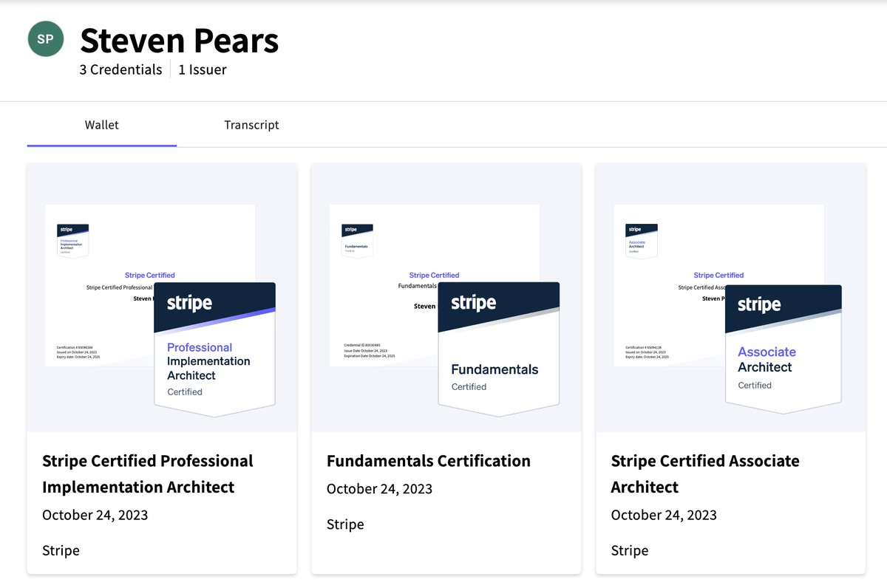The image size is (887, 588).
Task: Open the Professional Implementation Architect badge
Action: 214,349
